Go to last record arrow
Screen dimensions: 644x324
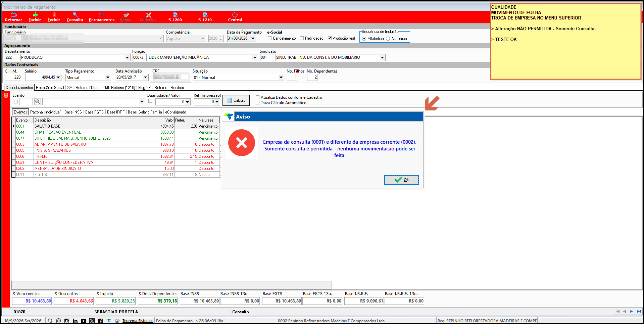click(638, 312)
